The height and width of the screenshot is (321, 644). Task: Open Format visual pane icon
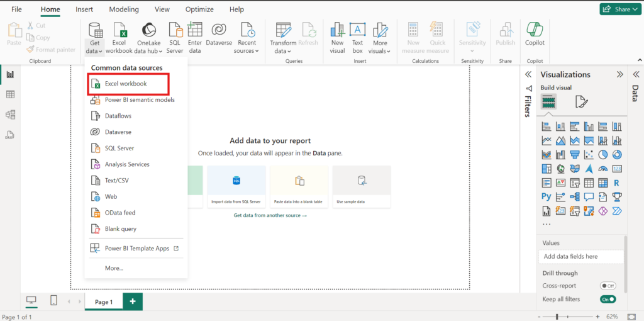pos(581,101)
